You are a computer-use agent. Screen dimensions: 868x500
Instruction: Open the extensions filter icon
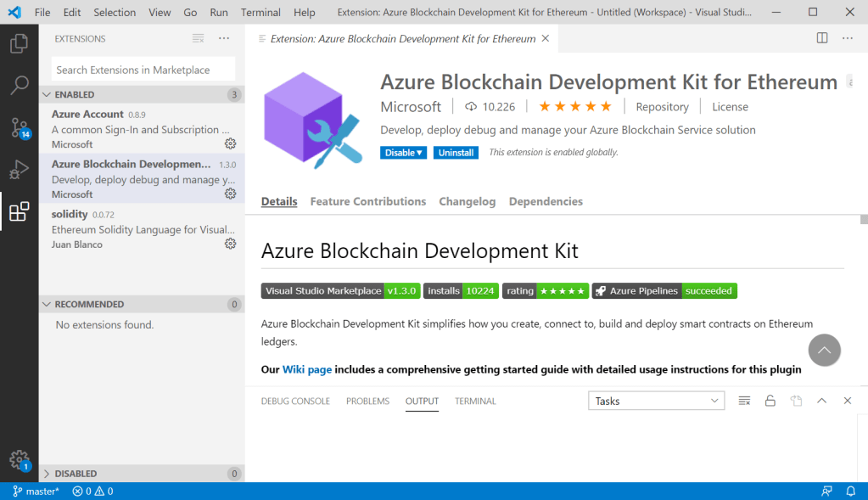pyautogui.click(x=198, y=38)
